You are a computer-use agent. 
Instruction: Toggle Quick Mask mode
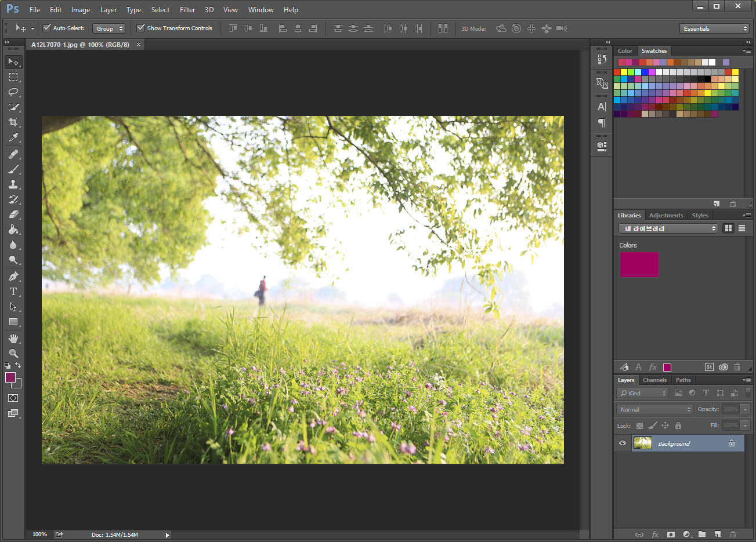coord(13,398)
